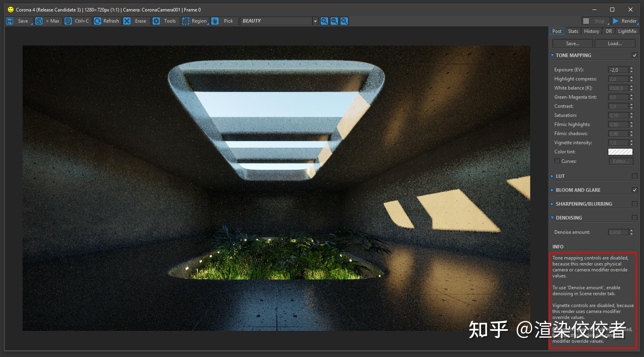644x357 pixels.
Task: Disable the Tone Mapping checkbox
Action: [x=634, y=55]
